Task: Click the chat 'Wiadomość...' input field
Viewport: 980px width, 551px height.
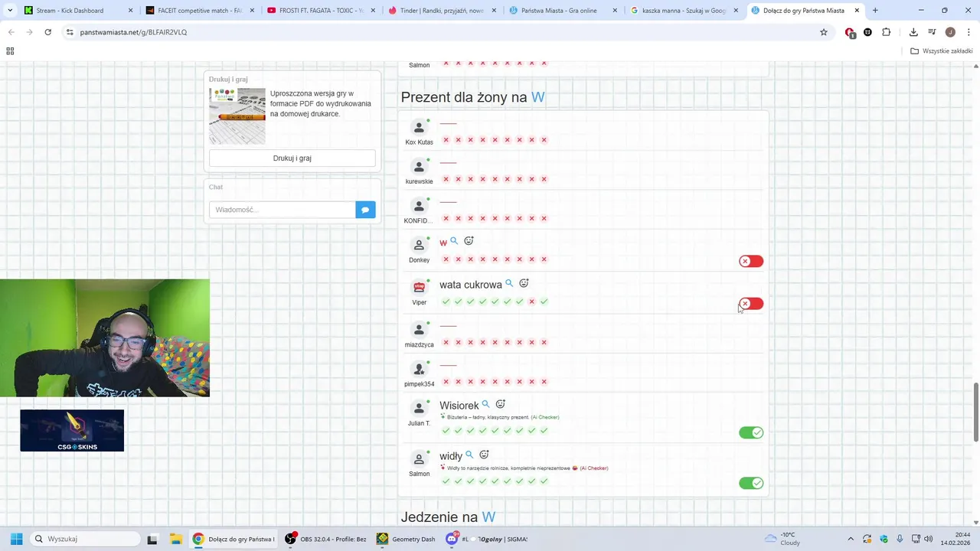Action: 282,210
